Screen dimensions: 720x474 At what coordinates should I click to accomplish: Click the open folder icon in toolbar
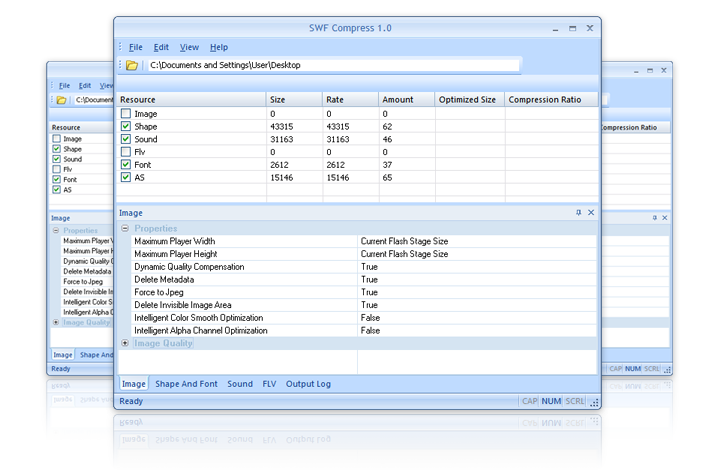[x=131, y=66]
